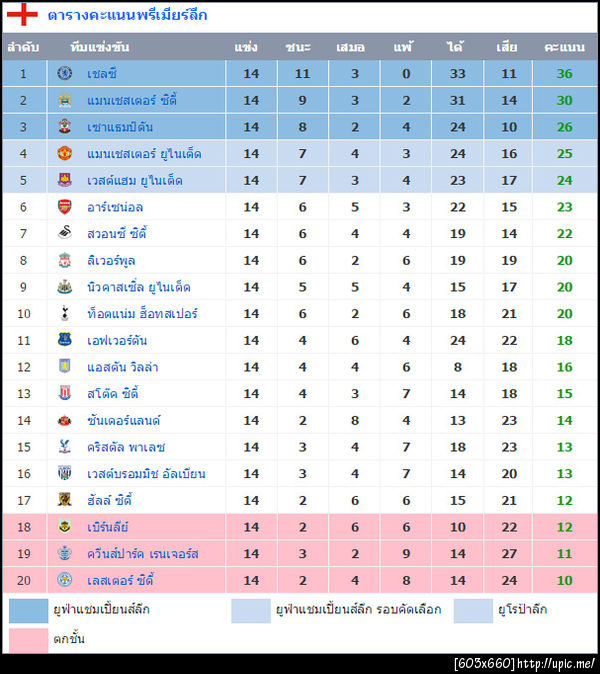
Task: Click the Leicester City club crest
Action: coord(65,580)
